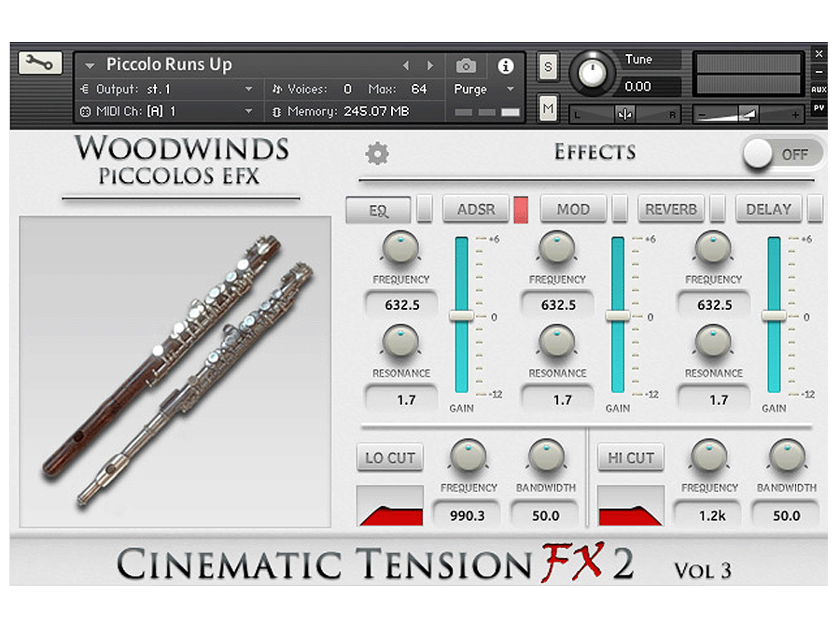Click the piccolo instruments picture
This screenshot has height=627, width=840.
[x=175, y=371]
